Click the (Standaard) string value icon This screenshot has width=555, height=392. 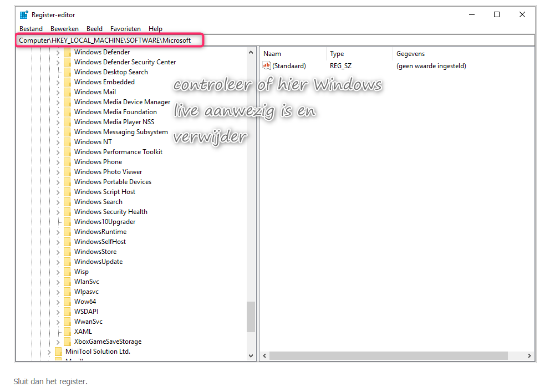[x=267, y=65]
